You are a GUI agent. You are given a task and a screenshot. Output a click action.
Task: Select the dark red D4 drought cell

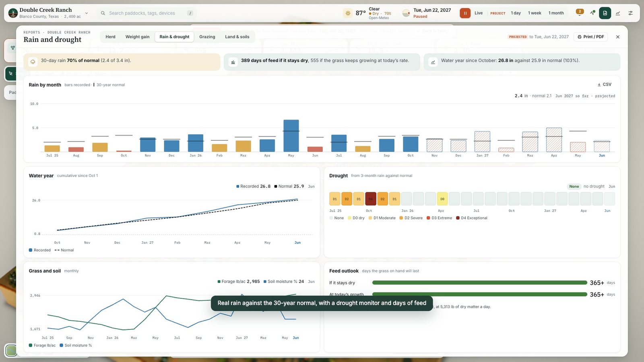(x=371, y=199)
